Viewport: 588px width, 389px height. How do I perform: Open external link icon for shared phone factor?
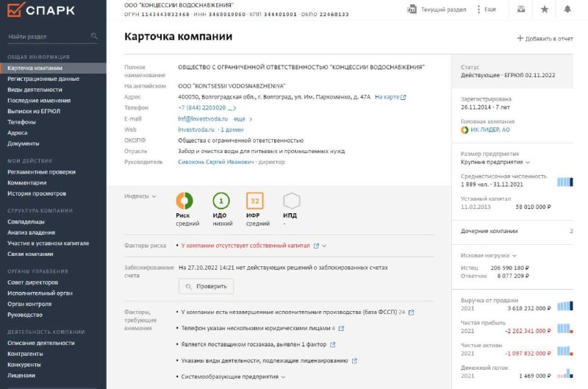click(341, 328)
